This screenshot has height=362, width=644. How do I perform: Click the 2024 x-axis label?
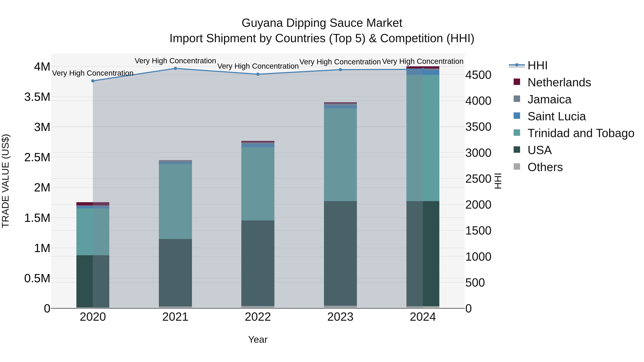click(423, 317)
